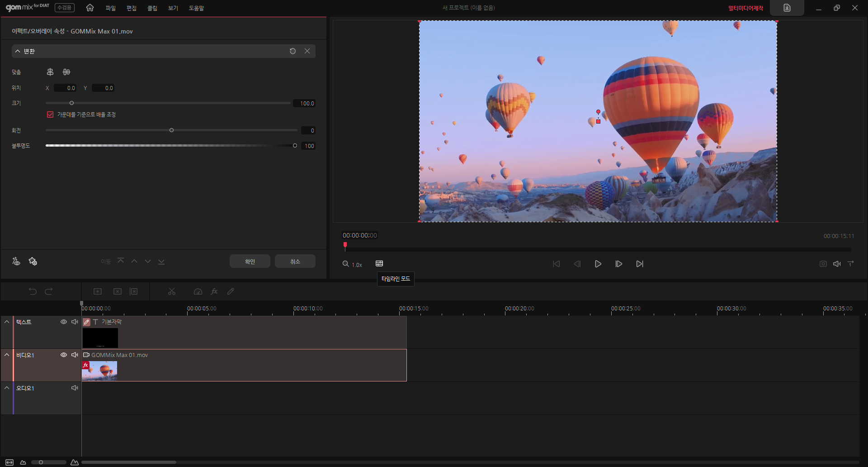Mute the 오디오1 track
Viewport: 868px width, 467px height.
coord(75,388)
